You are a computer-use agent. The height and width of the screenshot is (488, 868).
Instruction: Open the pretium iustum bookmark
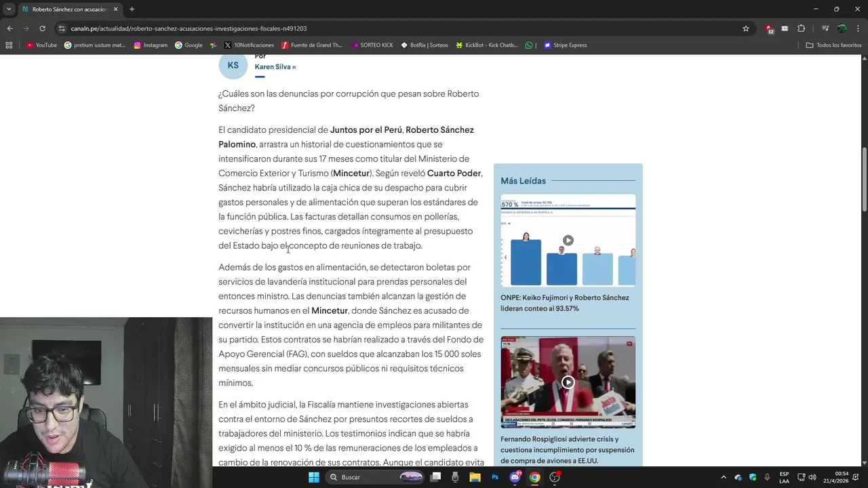coord(95,45)
